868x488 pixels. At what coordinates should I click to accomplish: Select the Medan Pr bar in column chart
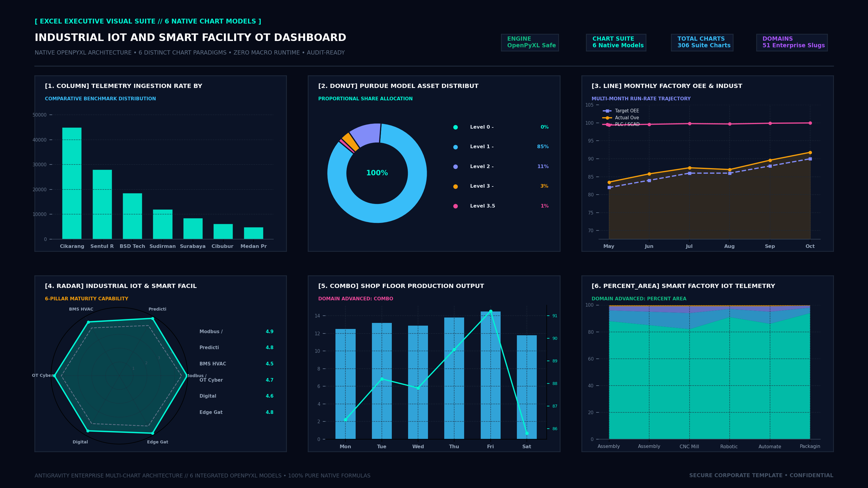pyautogui.click(x=253, y=233)
